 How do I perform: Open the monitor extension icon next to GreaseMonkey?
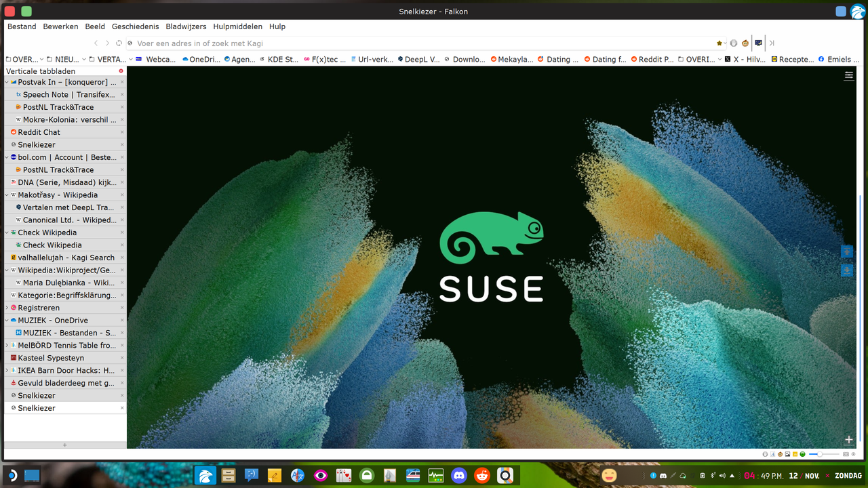click(758, 43)
